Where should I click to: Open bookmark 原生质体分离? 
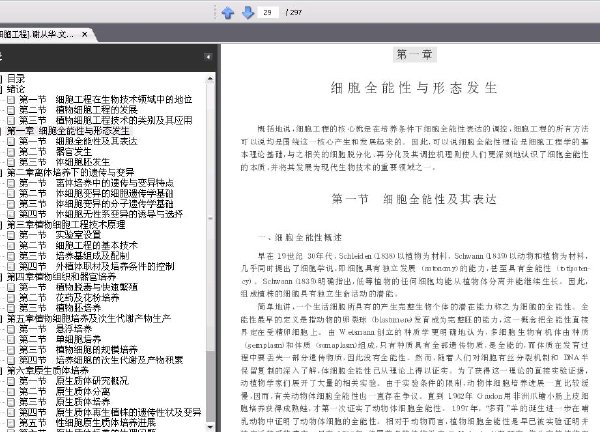point(65,391)
